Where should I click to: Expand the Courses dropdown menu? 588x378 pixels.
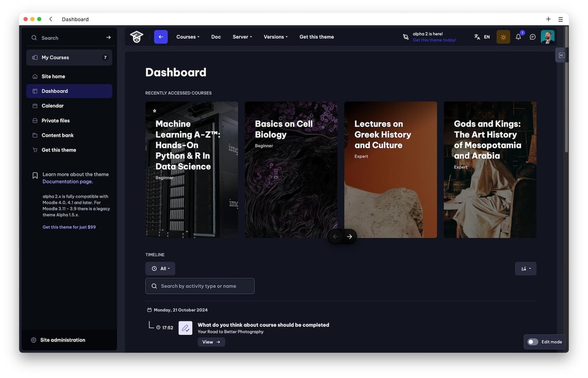tap(188, 37)
